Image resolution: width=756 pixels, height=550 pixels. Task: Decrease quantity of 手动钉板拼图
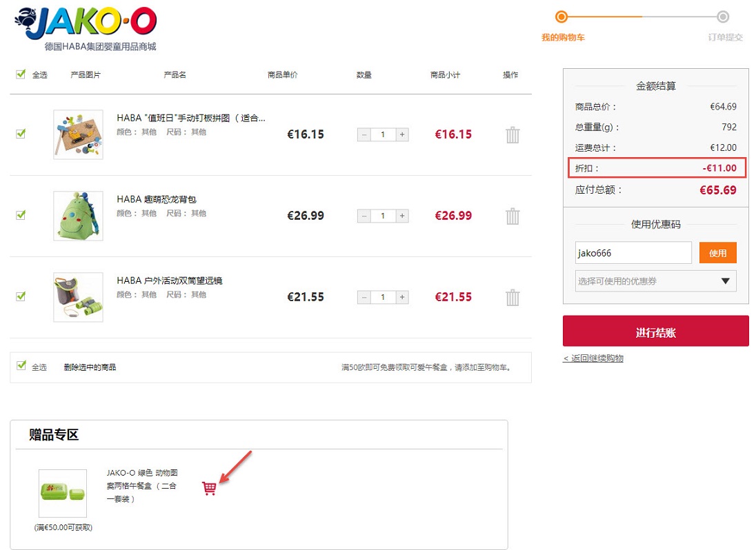click(x=364, y=135)
